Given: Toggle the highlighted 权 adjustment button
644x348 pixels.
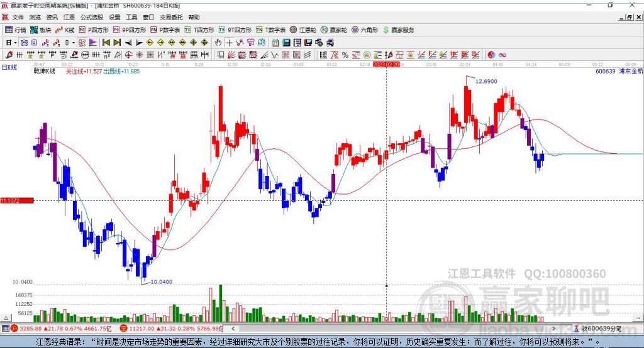Looking at the screenshot, I should [x=82, y=43].
